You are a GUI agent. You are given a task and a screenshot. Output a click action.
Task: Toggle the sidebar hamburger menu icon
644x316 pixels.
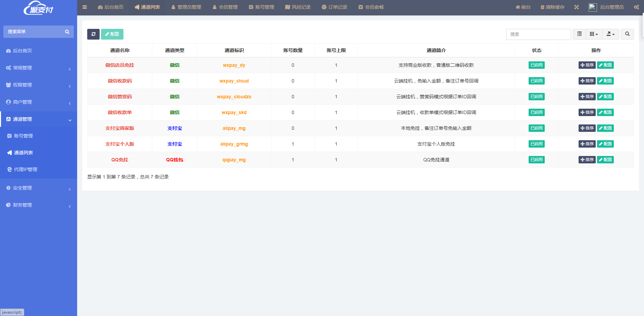[85, 7]
